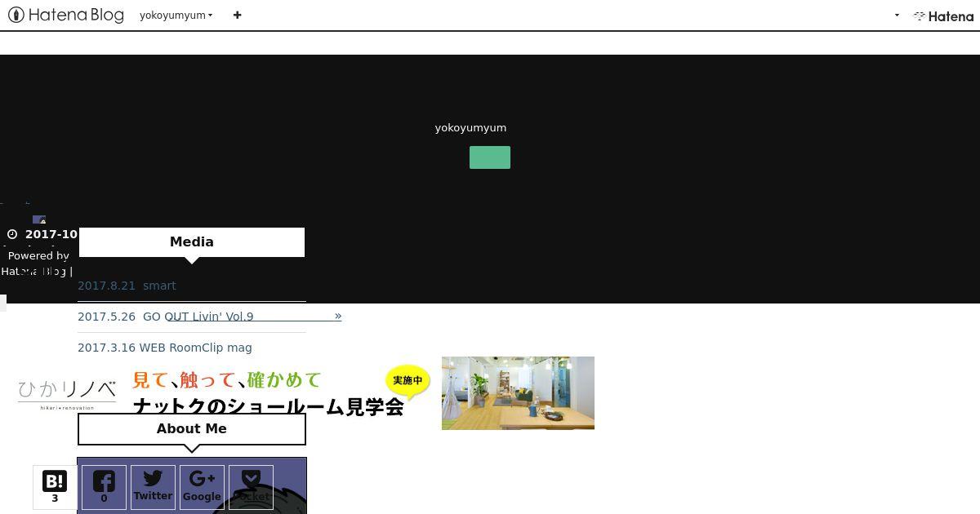Viewport: 980px width, 514px height.
Task: Share on Google Plus
Action: click(202, 487)
